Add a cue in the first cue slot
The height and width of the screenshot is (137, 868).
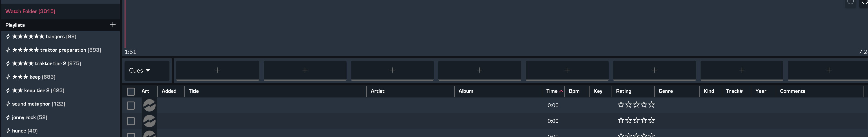tap(217, 70)
